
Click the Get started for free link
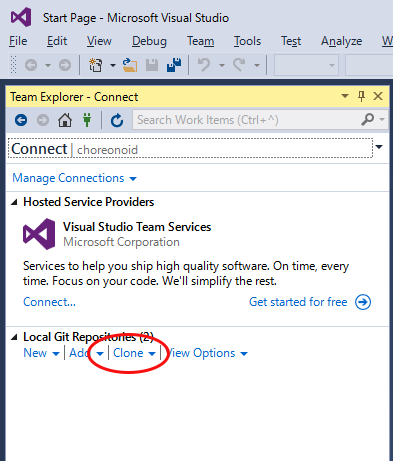pyautogui.click(x=298, y=302)
